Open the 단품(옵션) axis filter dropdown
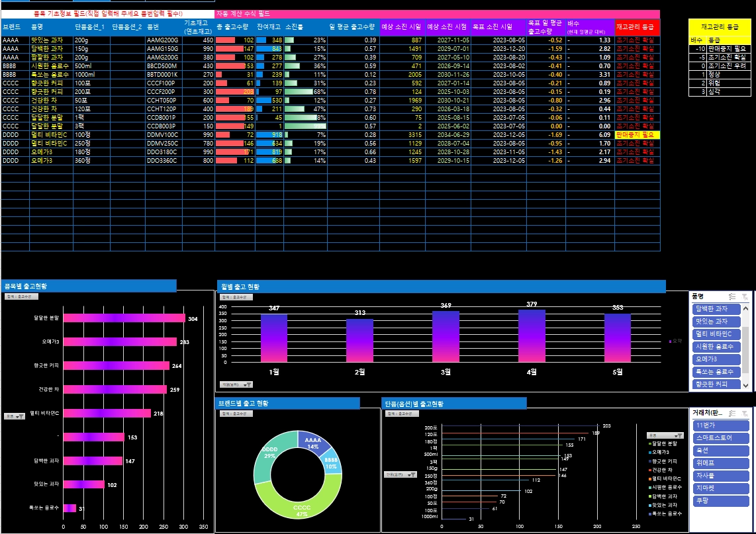756x534 pixels. pos(400,474)
